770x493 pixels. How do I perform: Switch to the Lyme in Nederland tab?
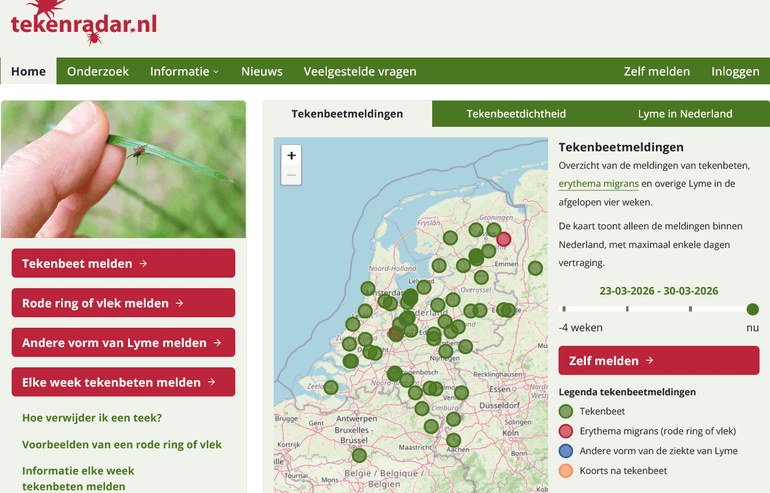pyautogui.click(x=685, y=114)
